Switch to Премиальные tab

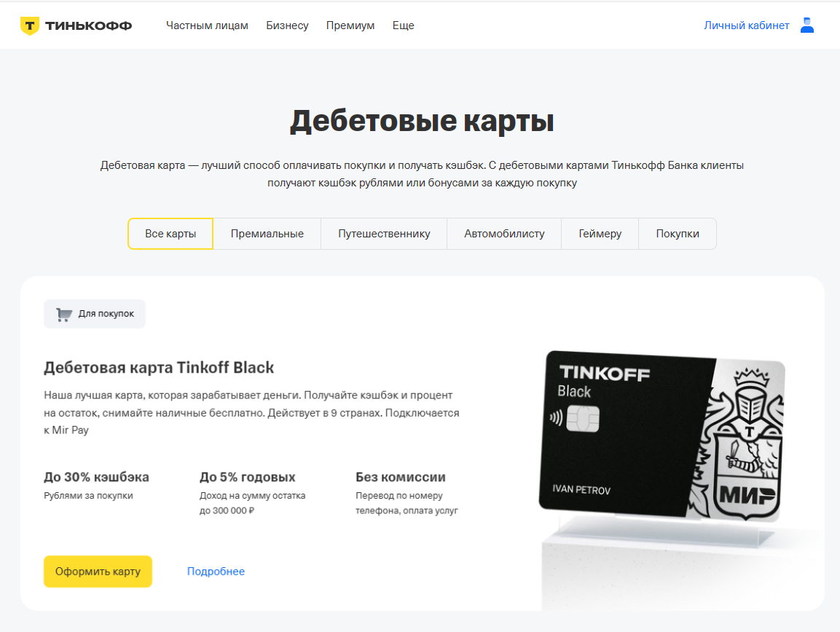point(267,234)
